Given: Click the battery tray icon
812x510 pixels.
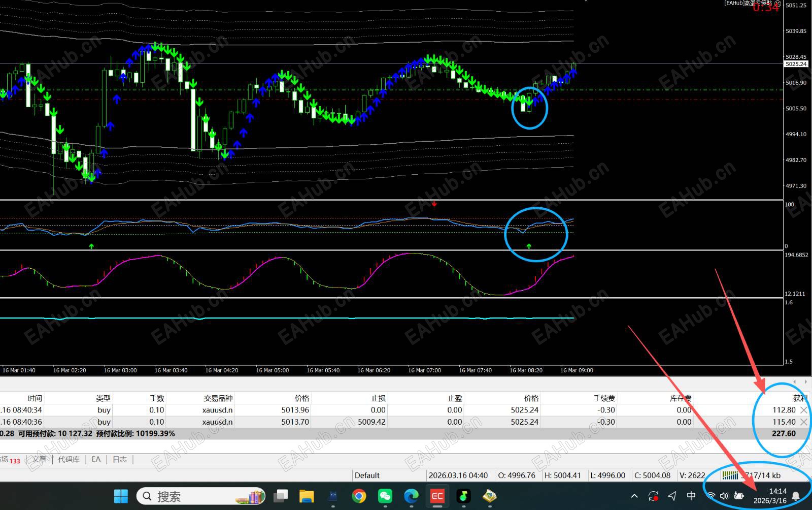Looking at the screenshot, I should coord(739,496).
